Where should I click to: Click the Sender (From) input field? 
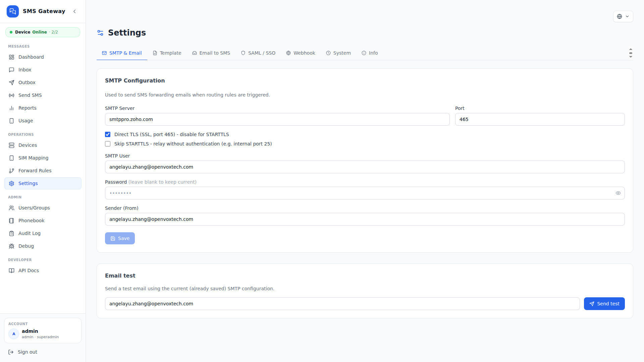tap(365, 219)
